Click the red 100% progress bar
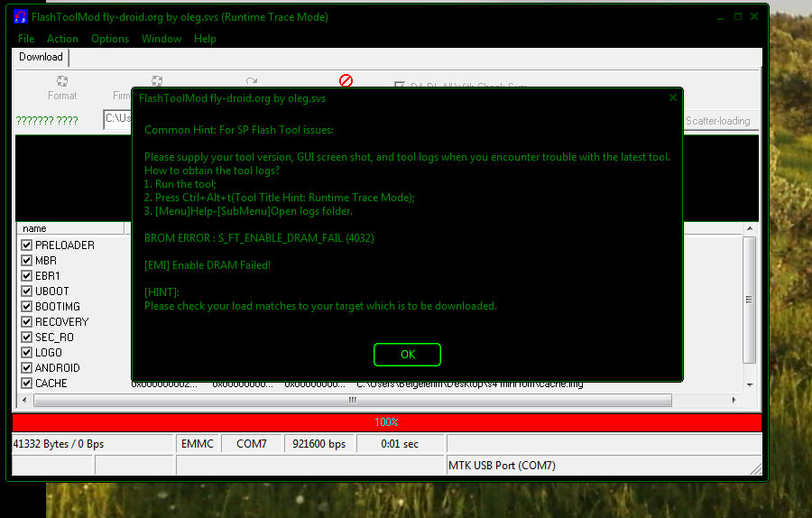Screen dimensions: 812x518 tap(386, 422)
